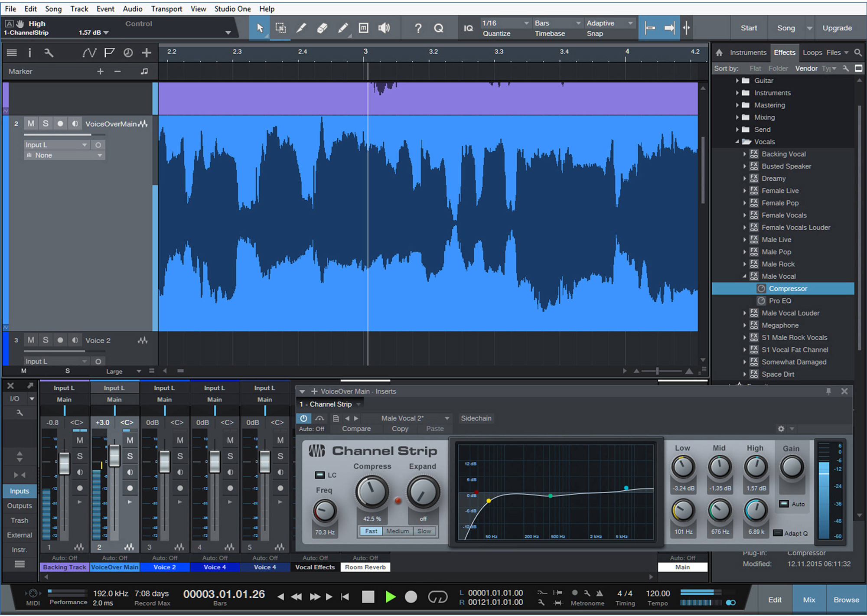
Task: Click the Upgrade button
Action: point(837,28)
